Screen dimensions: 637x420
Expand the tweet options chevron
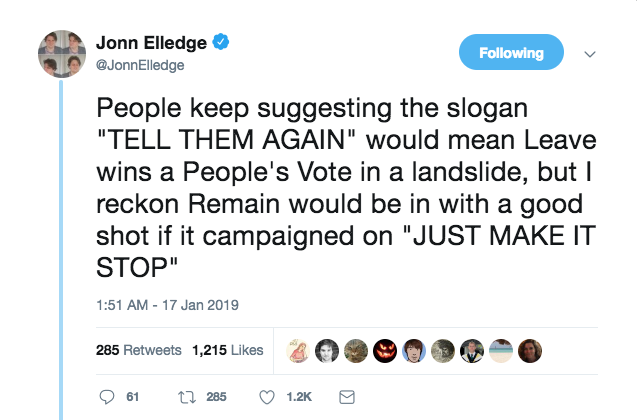pos(589,53)
